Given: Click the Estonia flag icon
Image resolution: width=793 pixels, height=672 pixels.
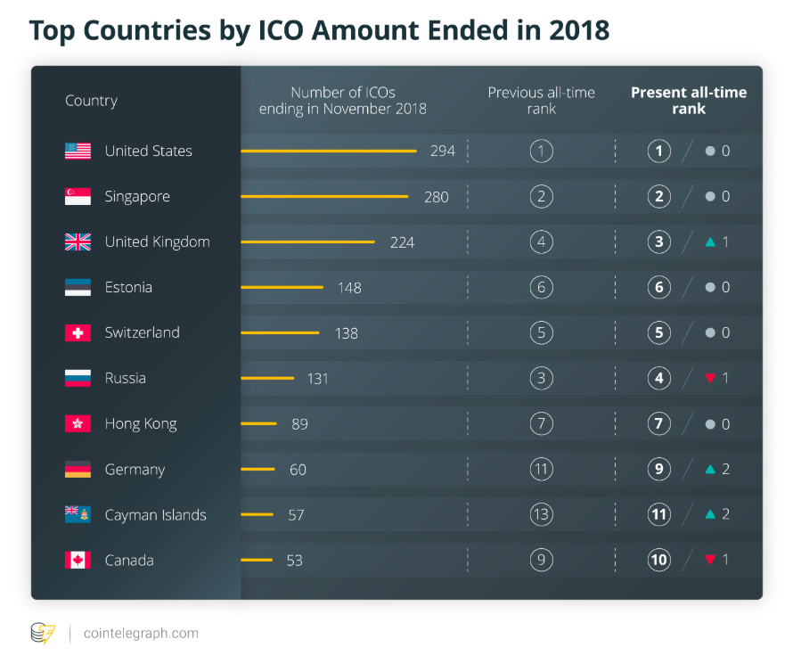Looking at the screenshot, I should click(78, 287).
